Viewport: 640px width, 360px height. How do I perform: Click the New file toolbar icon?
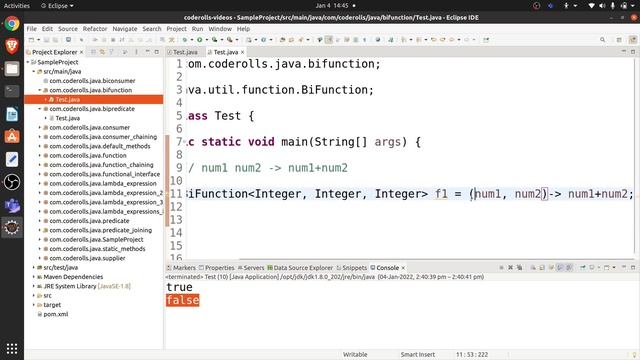click(x=31, y=40)
